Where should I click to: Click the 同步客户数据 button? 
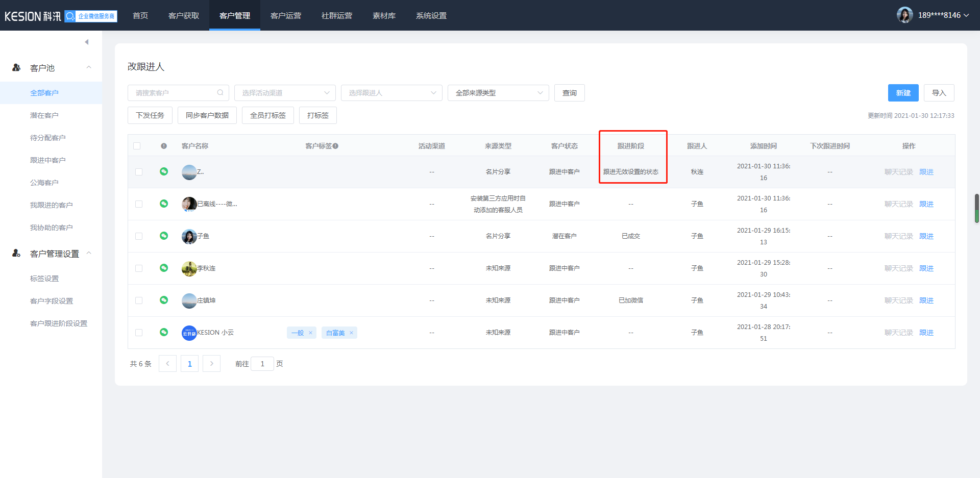(x=207, y=115)
